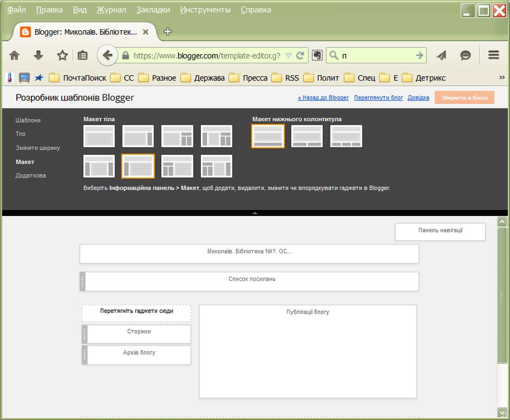Click the monitor bookmark icon
The height and width of the screenshot is (420, 510).
point(24,78)
